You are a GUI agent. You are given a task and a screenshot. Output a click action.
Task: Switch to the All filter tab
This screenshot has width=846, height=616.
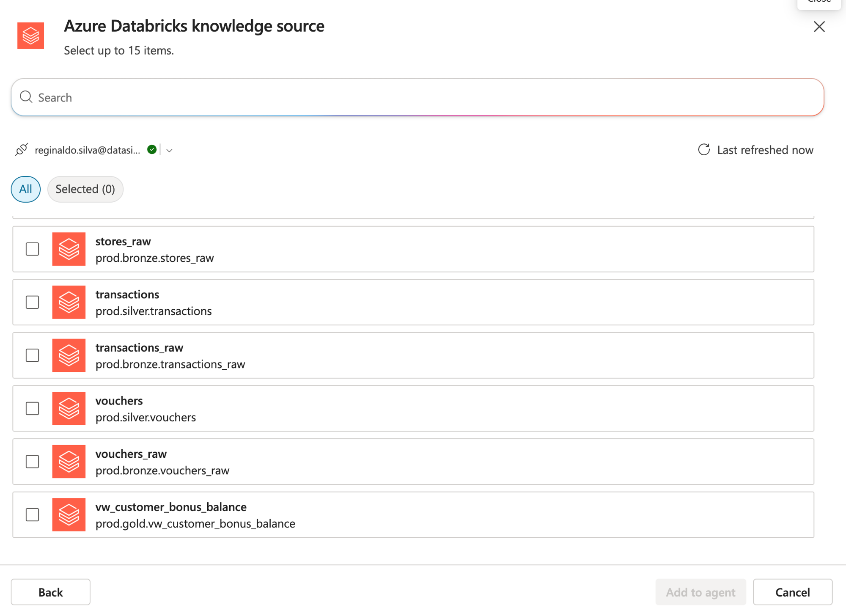[x=26, y=189]
